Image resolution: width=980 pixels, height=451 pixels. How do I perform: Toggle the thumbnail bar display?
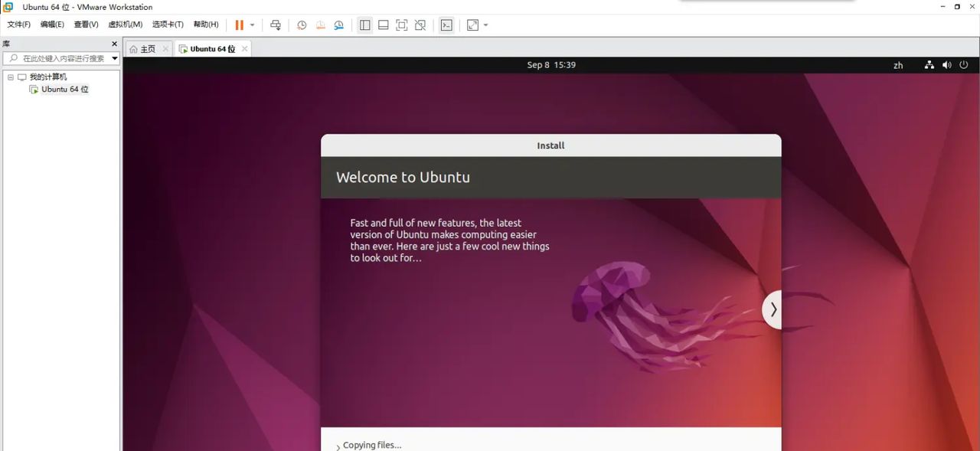[383, 25]
